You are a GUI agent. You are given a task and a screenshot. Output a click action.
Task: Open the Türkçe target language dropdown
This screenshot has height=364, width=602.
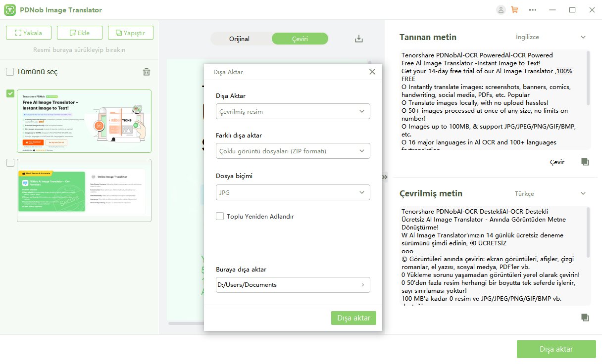(x=550, y=193)
